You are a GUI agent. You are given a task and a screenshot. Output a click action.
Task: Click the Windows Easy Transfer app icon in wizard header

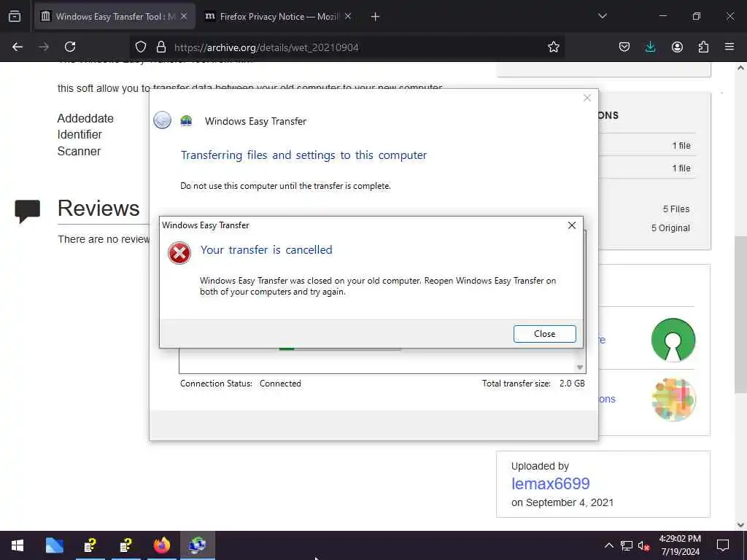click(x=186, y=120)
